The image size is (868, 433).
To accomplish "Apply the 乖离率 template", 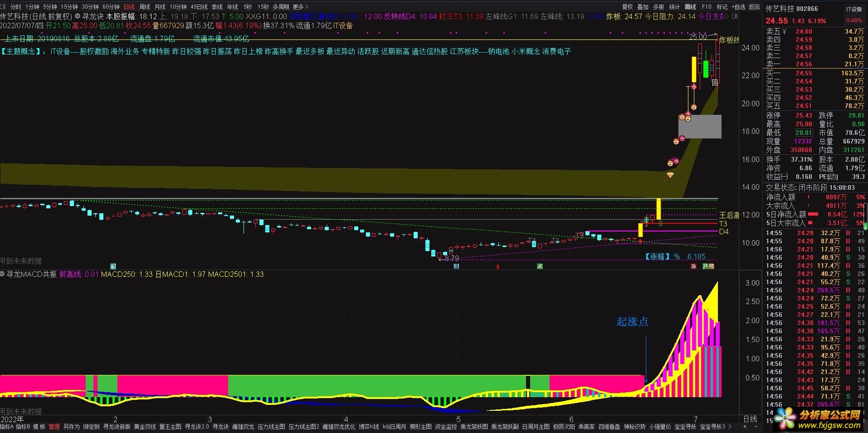I will coord(587,427).
